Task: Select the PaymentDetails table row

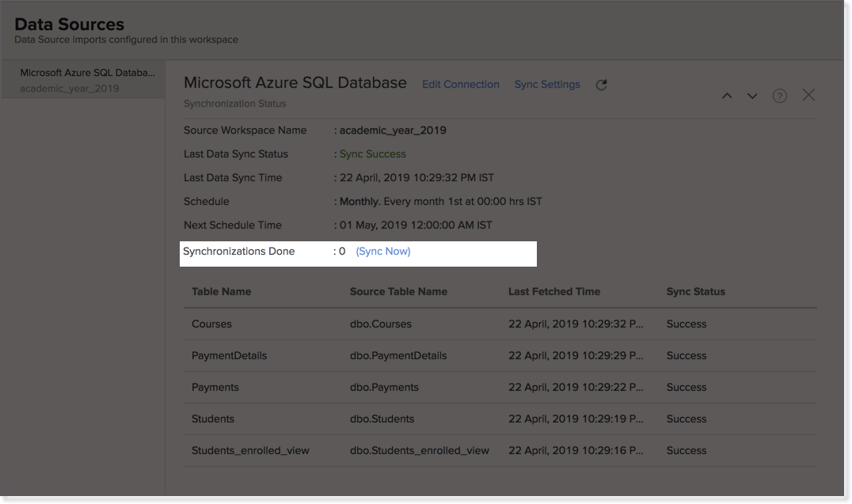Action: tap(229, 355)
